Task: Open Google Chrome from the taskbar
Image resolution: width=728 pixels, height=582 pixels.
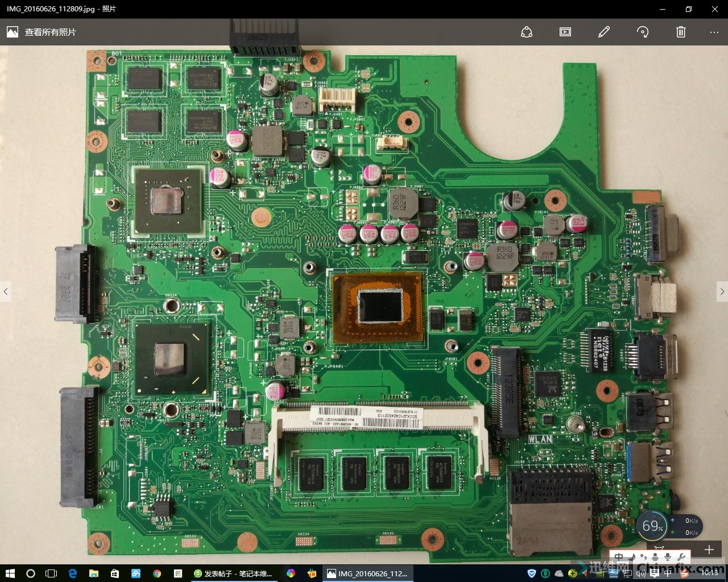Action: [x=157, y=573]
